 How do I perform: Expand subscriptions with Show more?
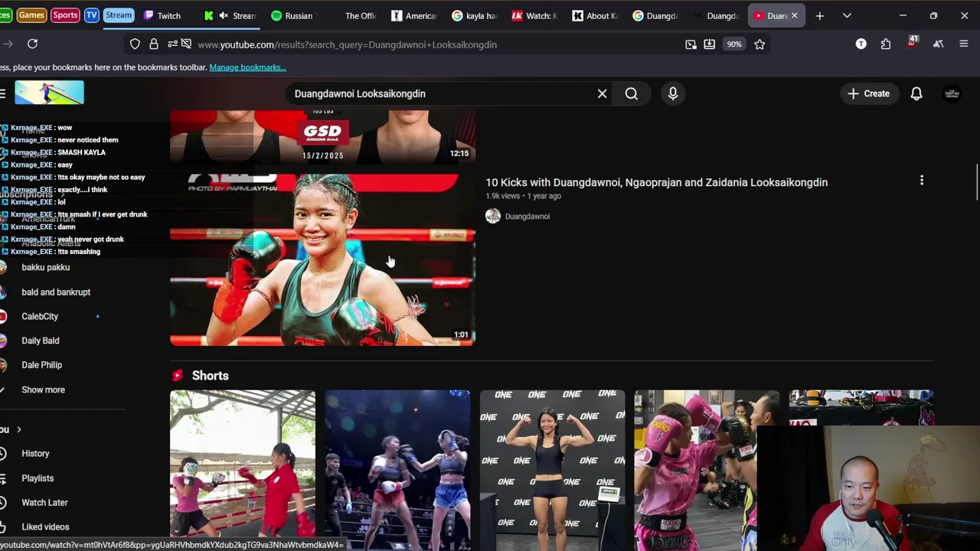[x=44, y=390]
